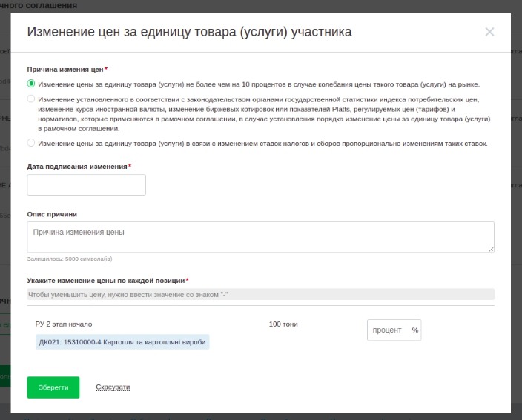Click the % suffix next to the percent field

[415, 330]
